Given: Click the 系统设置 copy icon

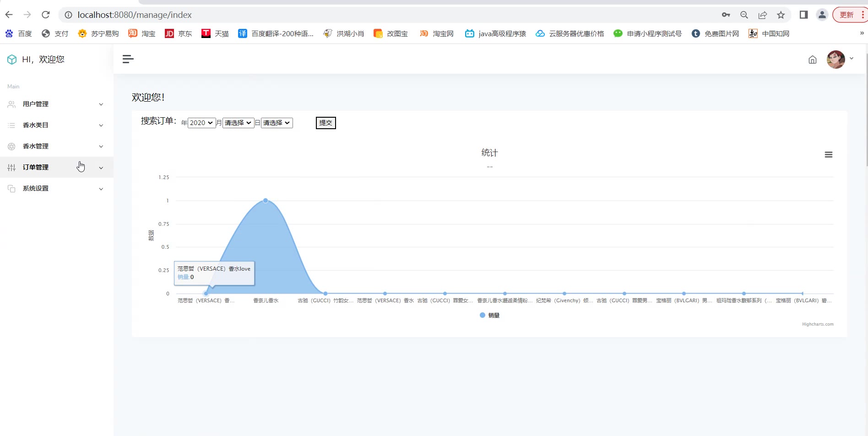Looking at the screenshot, I should 11,189.
